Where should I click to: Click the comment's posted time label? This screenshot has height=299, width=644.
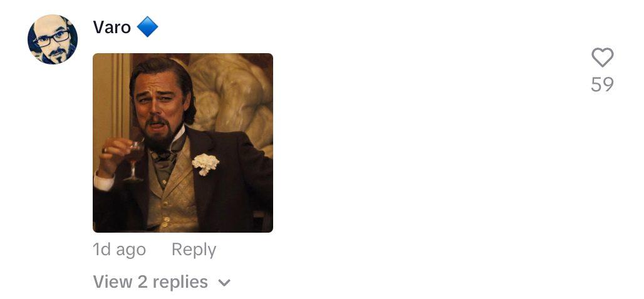click(119, 250)
